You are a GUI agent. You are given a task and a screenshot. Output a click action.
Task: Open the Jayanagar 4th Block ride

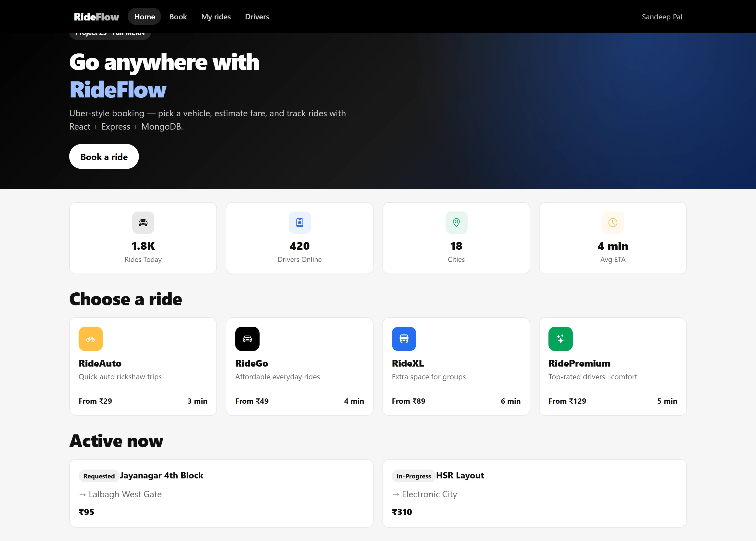(161, 475)
